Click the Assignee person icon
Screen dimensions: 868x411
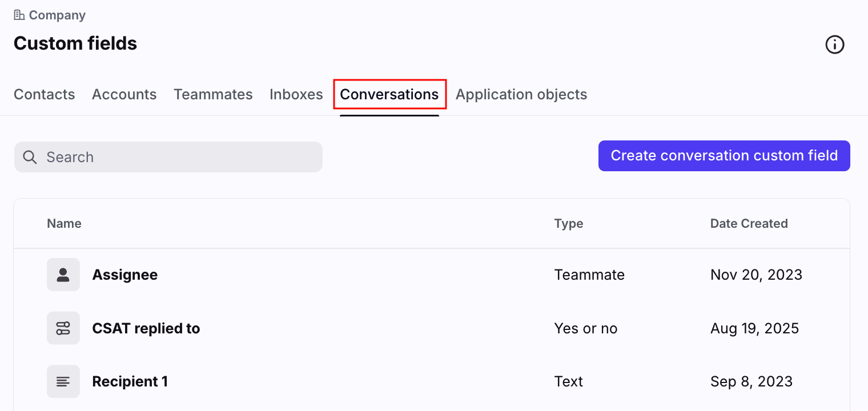(x=63, y=275)
